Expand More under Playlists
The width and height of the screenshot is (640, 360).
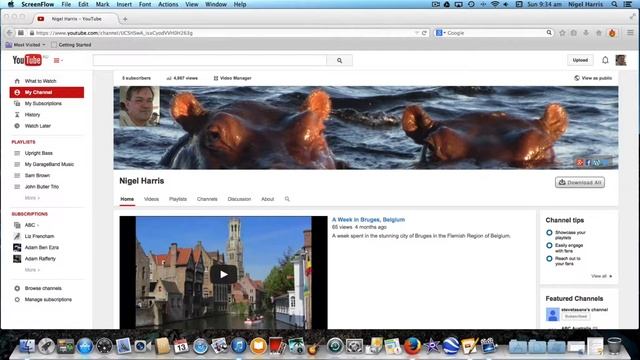point(32,198)
